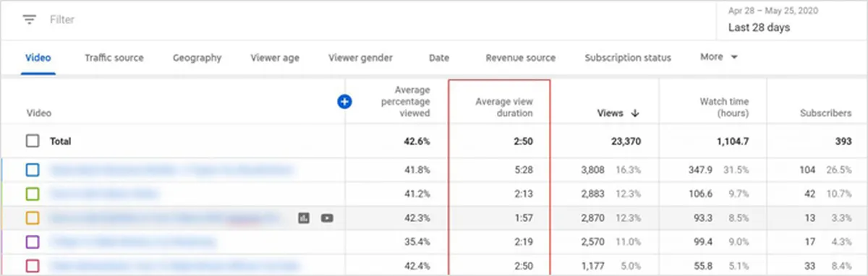Click the filter lines icon

(x=30, y=20)
